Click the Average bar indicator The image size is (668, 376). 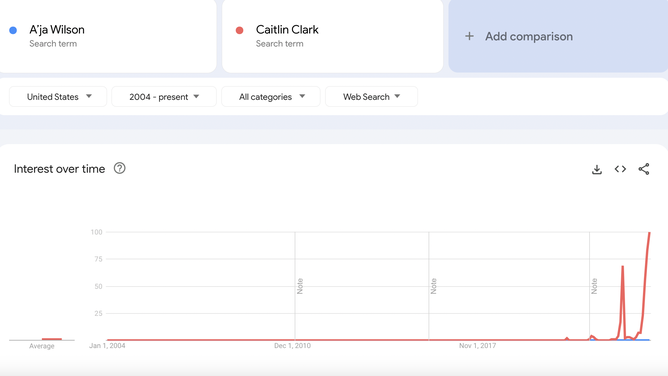click(52, 339)
